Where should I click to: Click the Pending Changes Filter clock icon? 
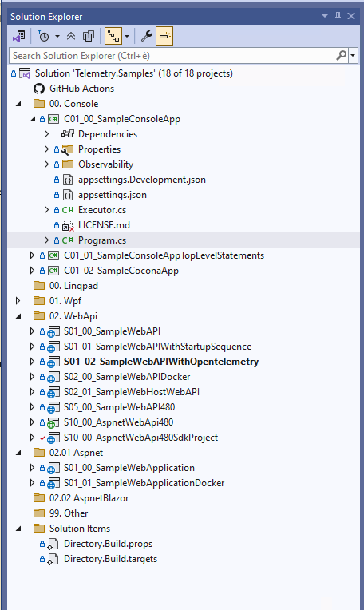tap(44, 36)
